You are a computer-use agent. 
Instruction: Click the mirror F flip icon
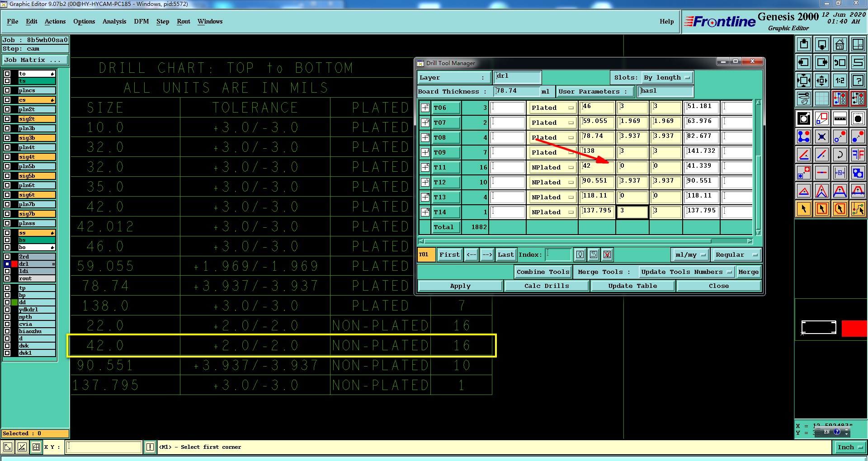(x=858, y=155)
